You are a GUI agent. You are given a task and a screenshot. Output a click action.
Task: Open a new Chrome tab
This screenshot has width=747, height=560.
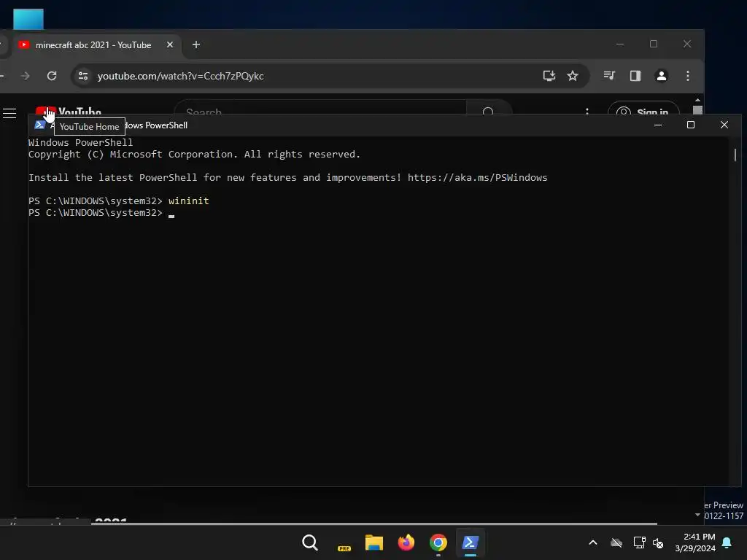coord(196,44)
